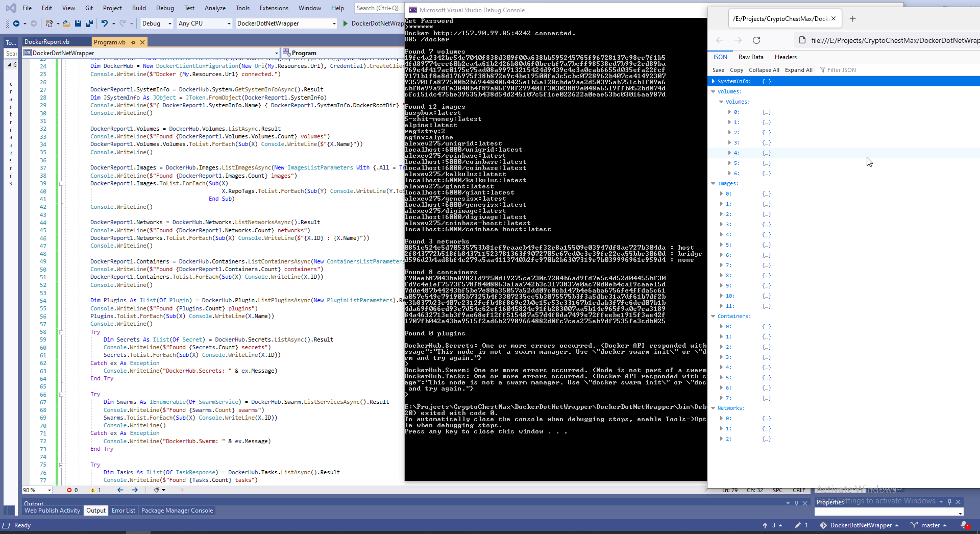Open the DockerDotNetWrapper repository selector in status bar
Viewport: 980px width, 534px height.
pyautogui.click(x=859, y=525)
